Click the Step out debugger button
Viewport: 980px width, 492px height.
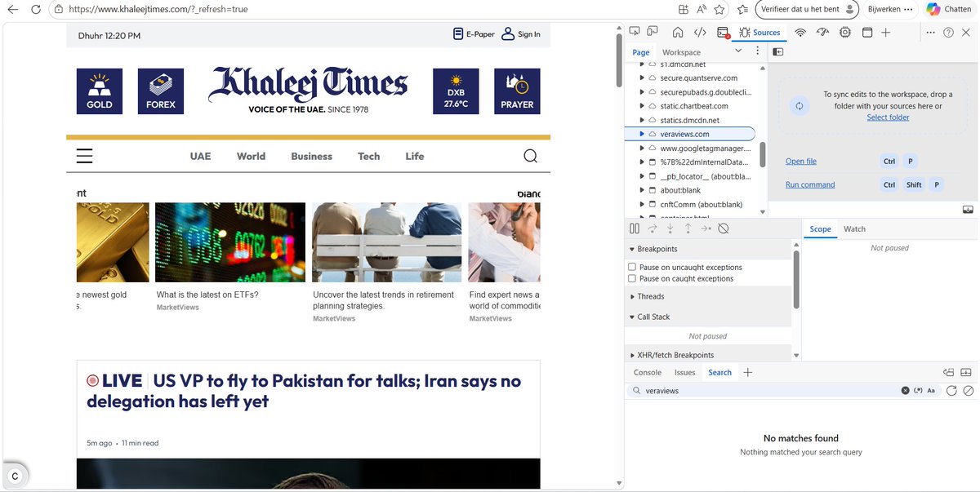688,229
